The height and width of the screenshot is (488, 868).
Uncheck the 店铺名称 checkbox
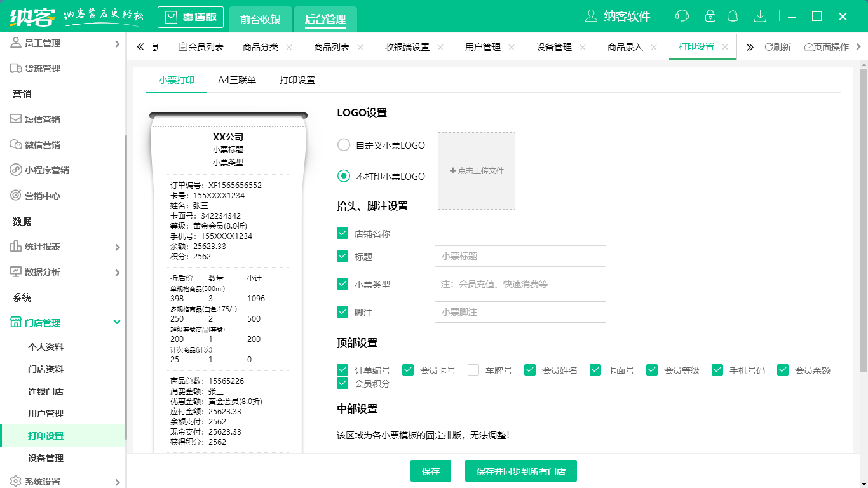point(342,233)
